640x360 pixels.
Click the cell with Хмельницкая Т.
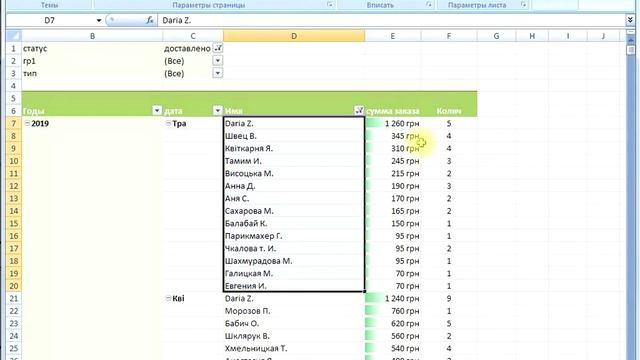coord(294,349)
